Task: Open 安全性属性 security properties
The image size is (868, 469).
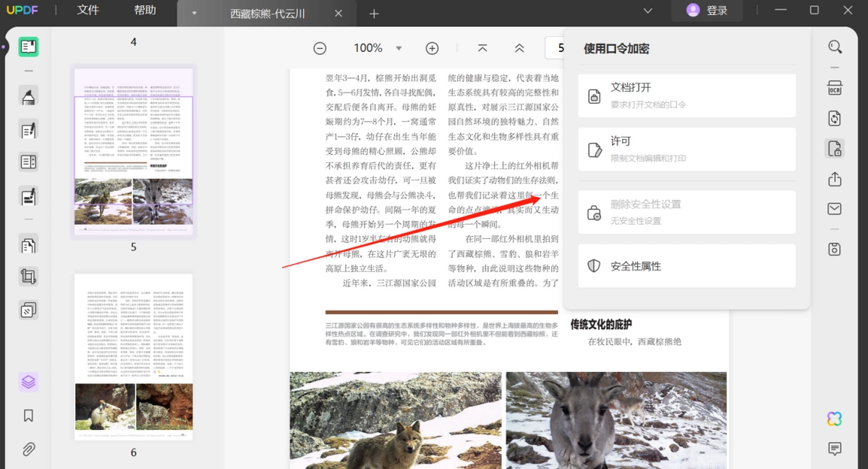Action: (686, 266)
